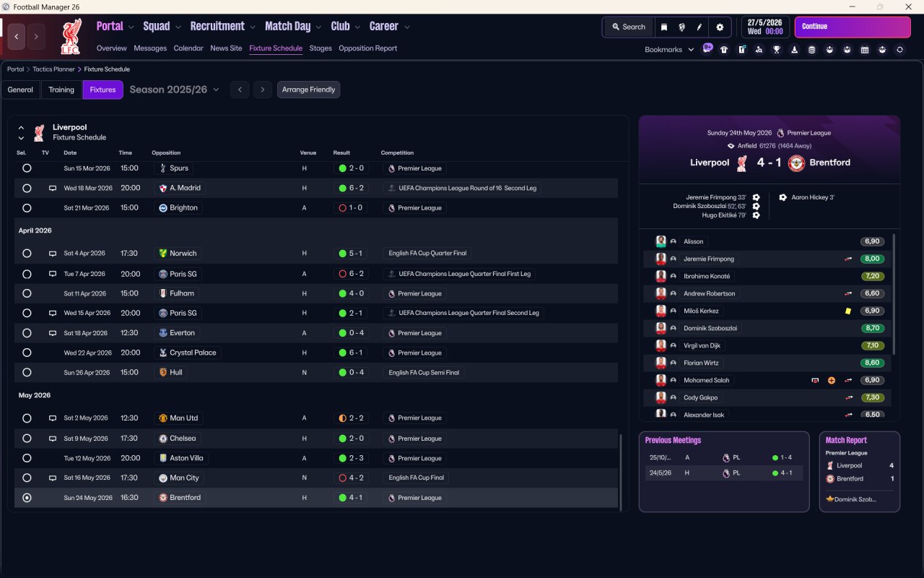Screen dimensions: 924x578
Task: Select radio button for Chelsea fixture
Action: [27, 439]
